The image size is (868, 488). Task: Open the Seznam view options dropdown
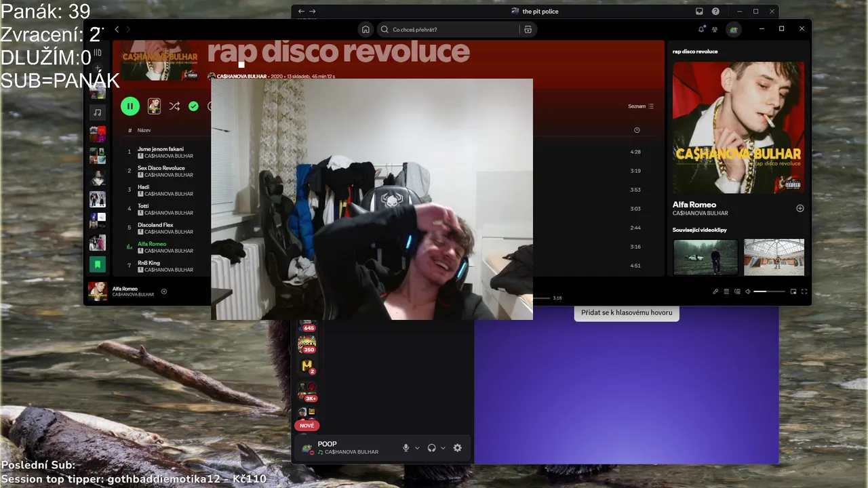[641, 106]
